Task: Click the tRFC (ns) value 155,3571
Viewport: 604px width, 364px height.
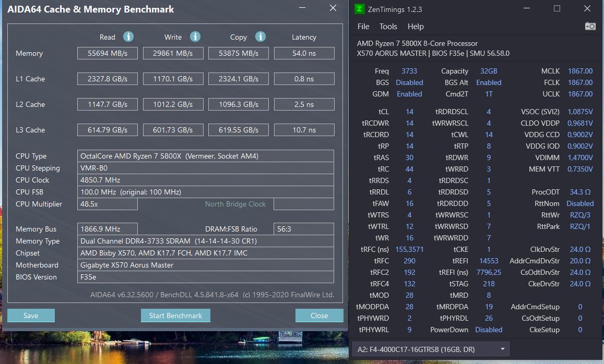Action: [409, 249]
